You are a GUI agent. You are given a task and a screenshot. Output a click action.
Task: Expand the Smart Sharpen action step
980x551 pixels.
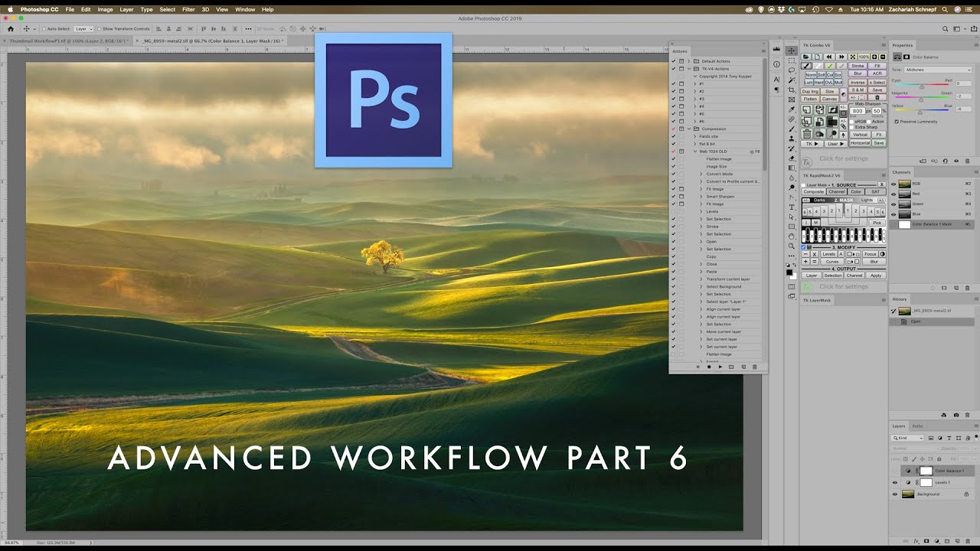tap(701, 197)
